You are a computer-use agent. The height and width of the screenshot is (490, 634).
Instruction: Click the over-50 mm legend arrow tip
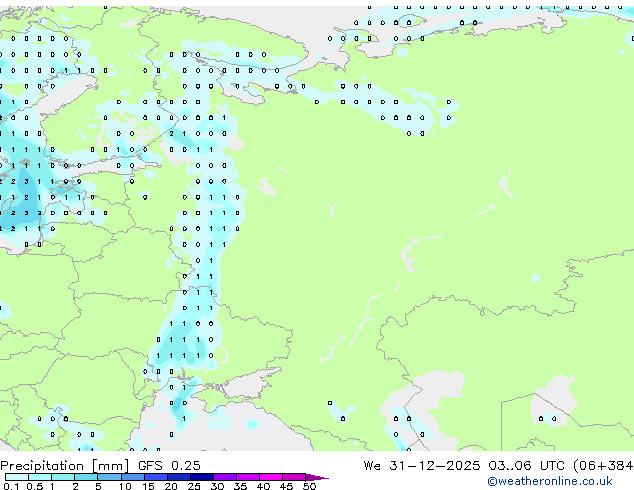point(317,477)
